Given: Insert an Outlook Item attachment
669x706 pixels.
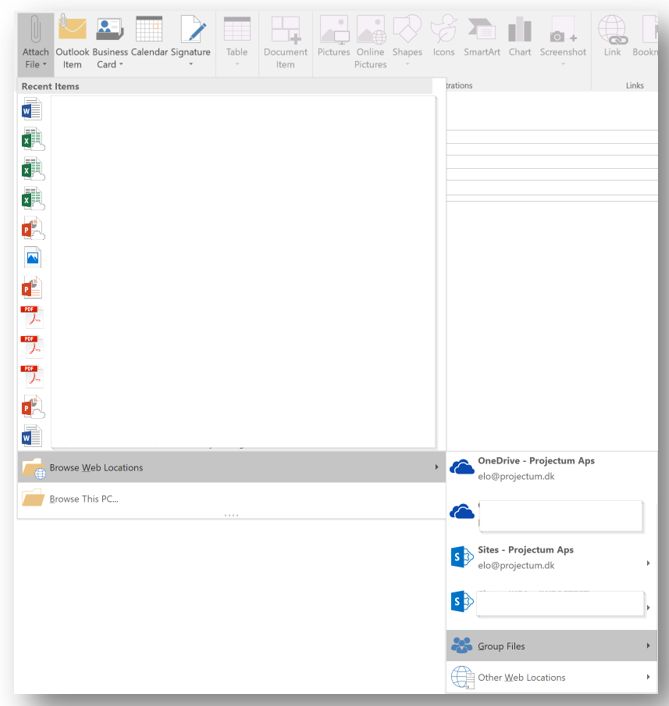Looking at the screenshot, I should pyautogui.click(x=72, y=43).
